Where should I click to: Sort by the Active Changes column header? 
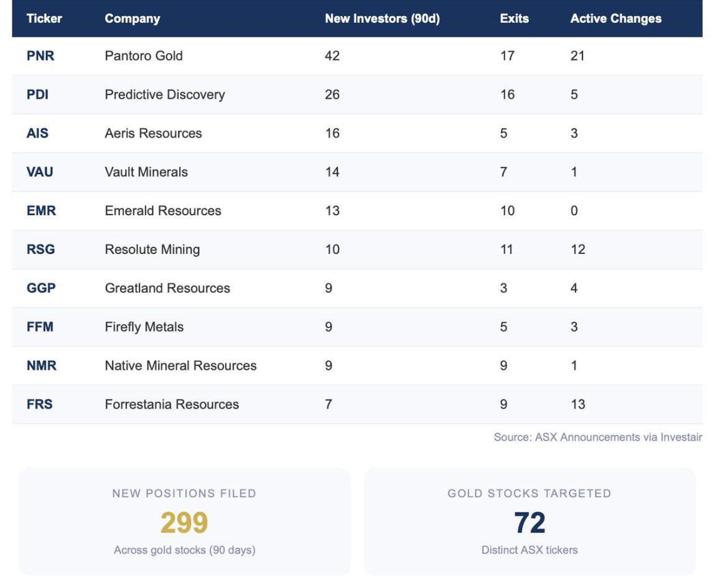615,19
